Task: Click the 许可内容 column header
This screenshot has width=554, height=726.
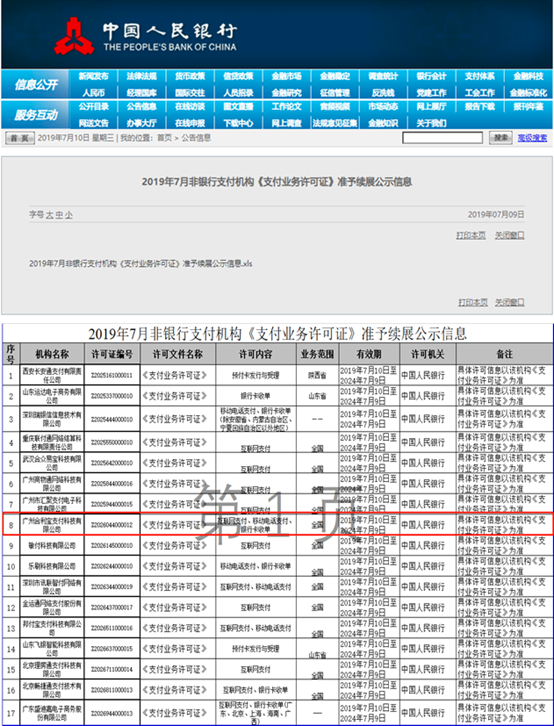Action: pos(256,354)
